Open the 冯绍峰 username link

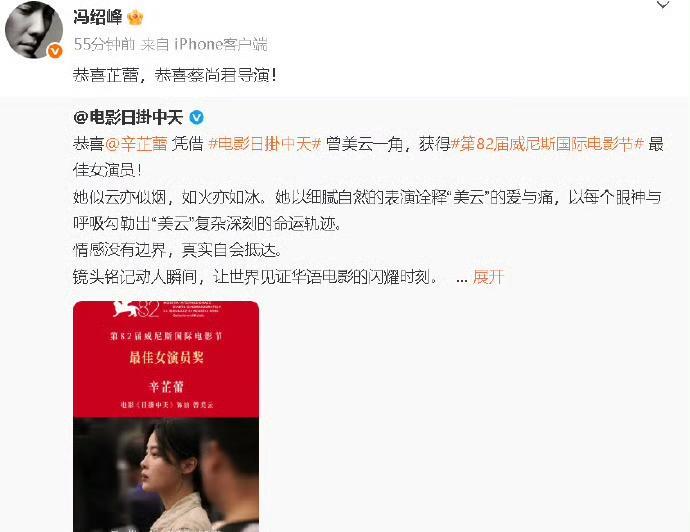point(98,18)
